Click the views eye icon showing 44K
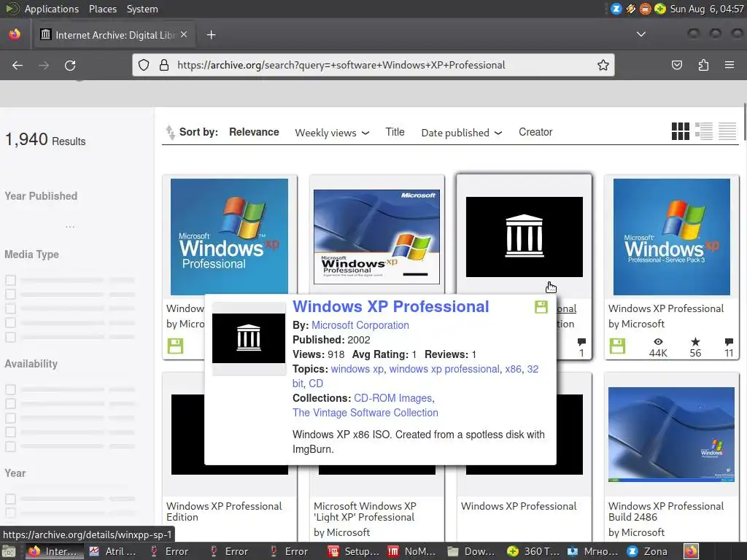This screenshot has width=747, height=560. [658, 342]
